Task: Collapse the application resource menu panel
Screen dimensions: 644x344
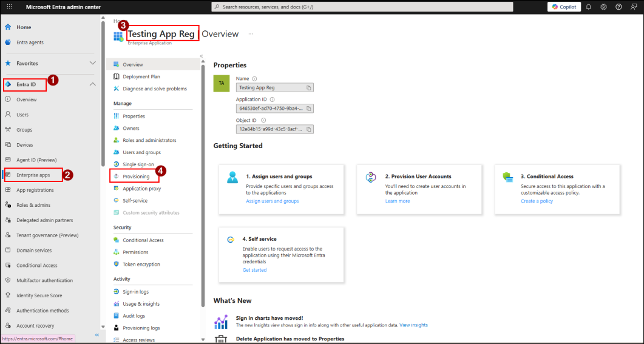Action: click(202, 56)
